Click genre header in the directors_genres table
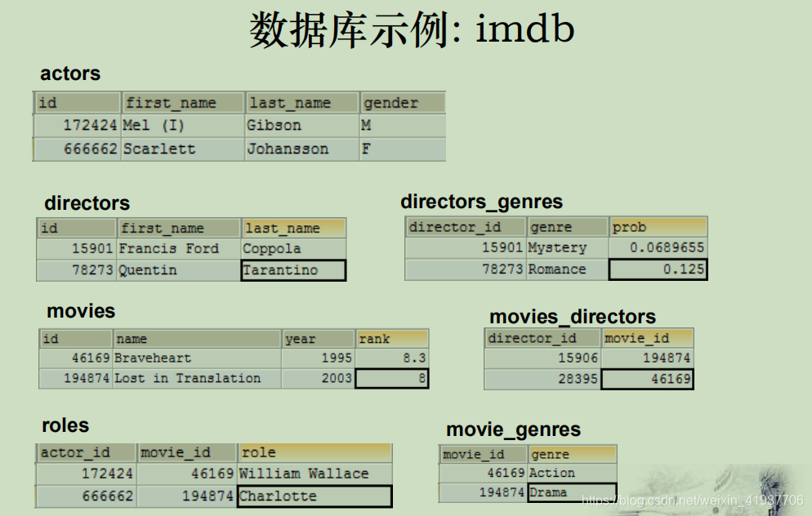The image size is (812, 516). (568, 227)
